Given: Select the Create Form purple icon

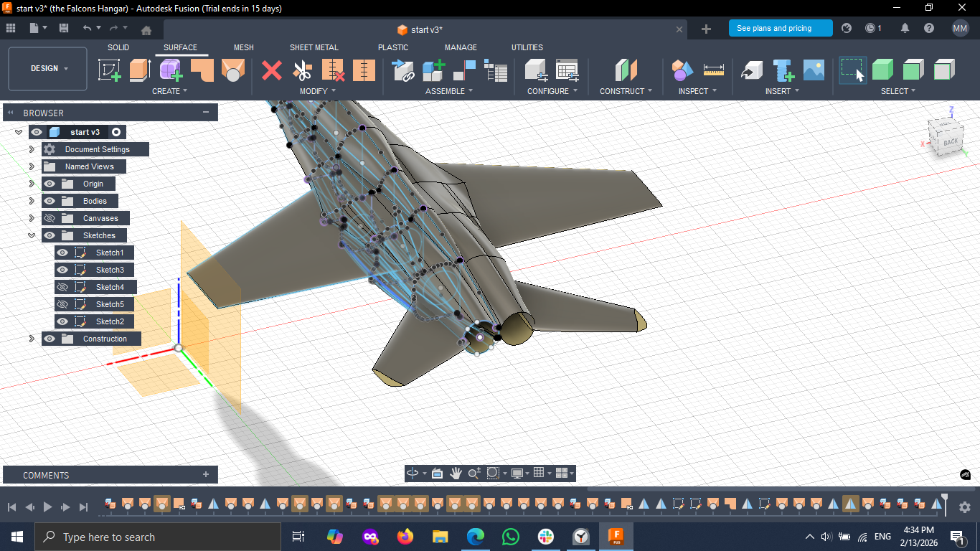Looking at the screenshot, I should (x=171, y=70).
